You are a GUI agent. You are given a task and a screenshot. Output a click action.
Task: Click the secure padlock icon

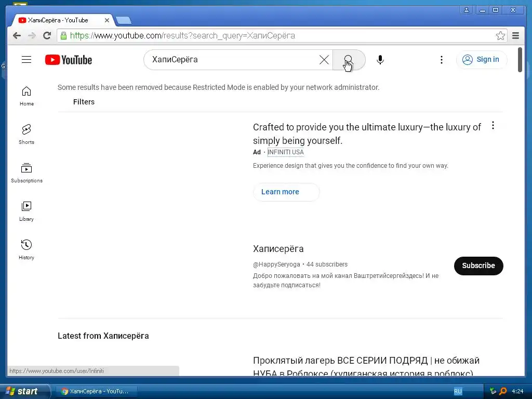[63, 35]
